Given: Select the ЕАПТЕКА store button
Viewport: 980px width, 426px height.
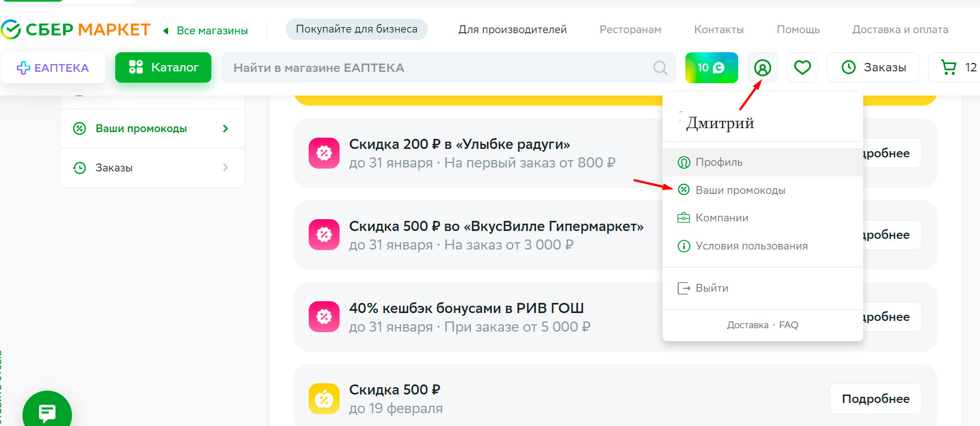Looking at the screenshot, I should [x=53, y=67].
